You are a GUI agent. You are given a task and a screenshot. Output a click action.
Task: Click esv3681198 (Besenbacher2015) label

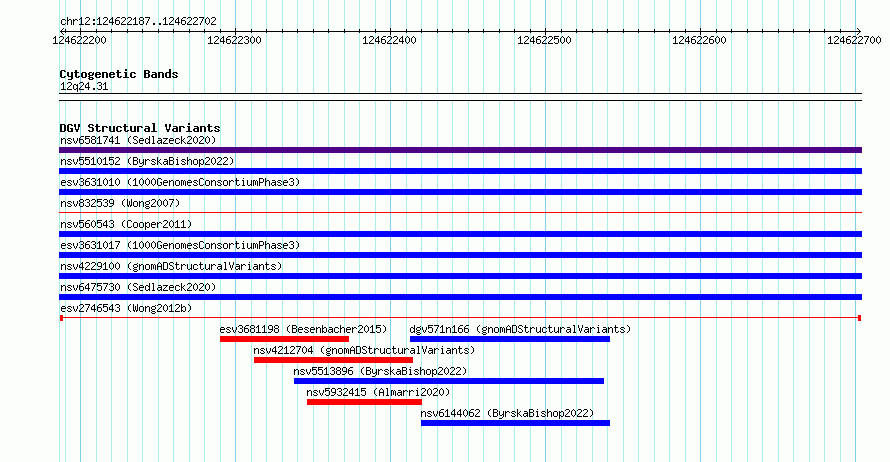[x=303, y=329]
